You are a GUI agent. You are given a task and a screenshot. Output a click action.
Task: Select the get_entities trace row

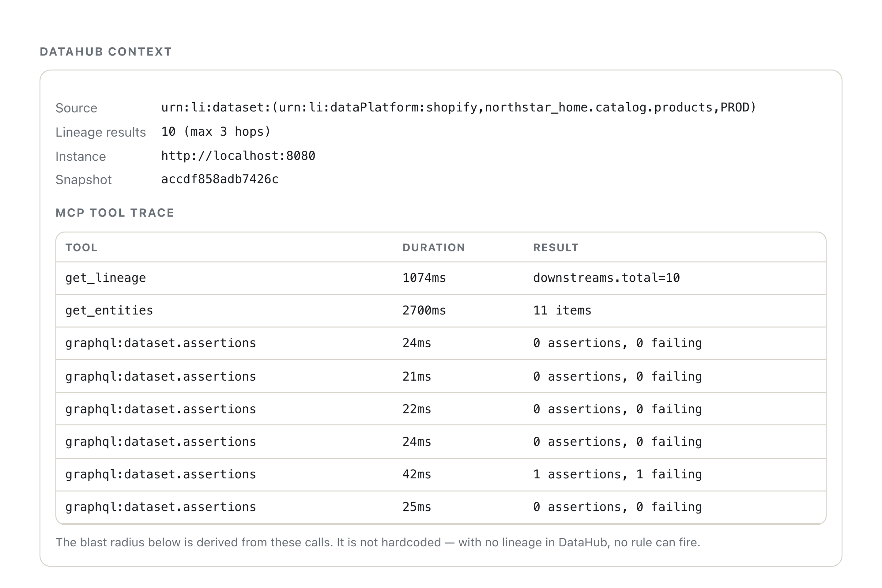coord(441,311)
